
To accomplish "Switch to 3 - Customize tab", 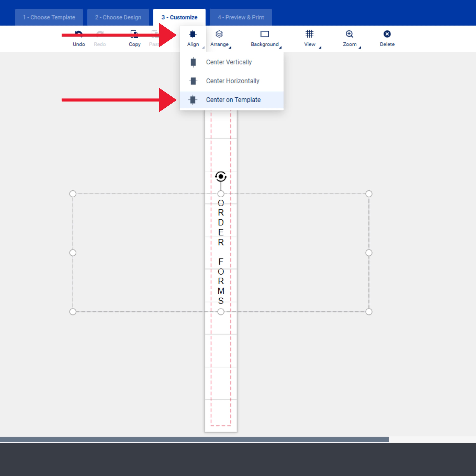I will tap(179, 17).
